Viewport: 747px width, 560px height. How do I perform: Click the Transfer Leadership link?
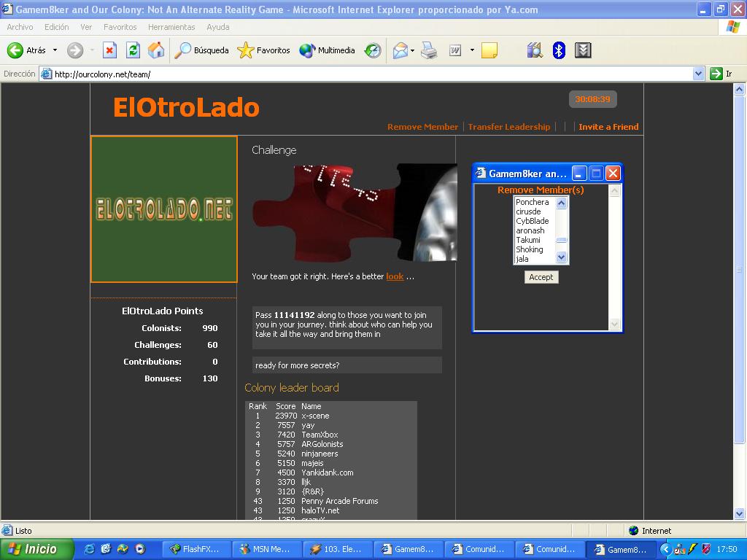pyautogui.click(x=508, y=127)
